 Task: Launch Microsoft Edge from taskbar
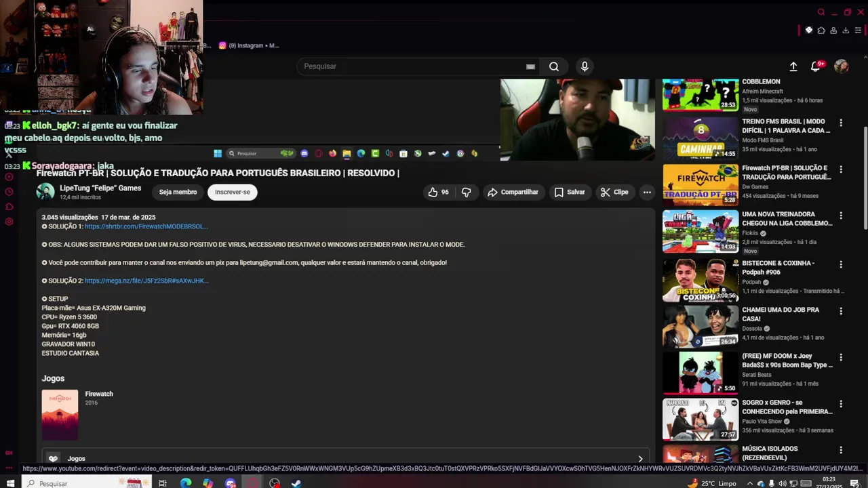(x=186, y=483)
